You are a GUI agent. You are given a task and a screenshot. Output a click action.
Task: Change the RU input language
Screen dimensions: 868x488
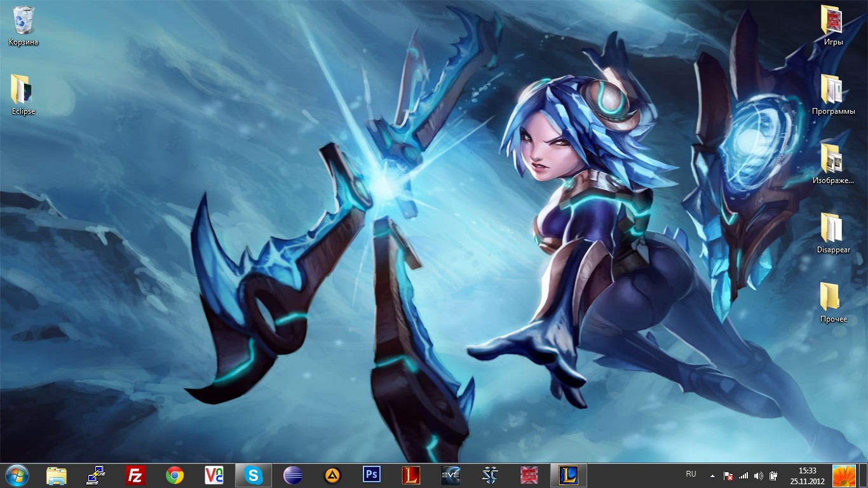(691, 474)
